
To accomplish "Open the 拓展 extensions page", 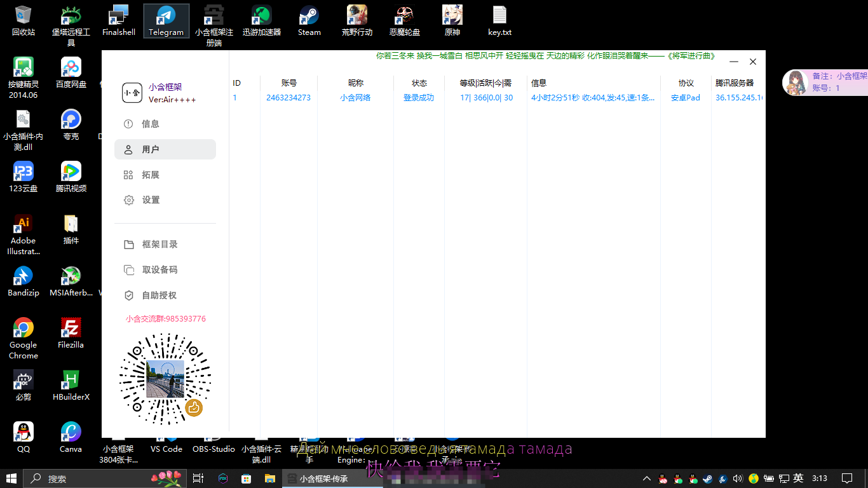I will pos(150,175).
